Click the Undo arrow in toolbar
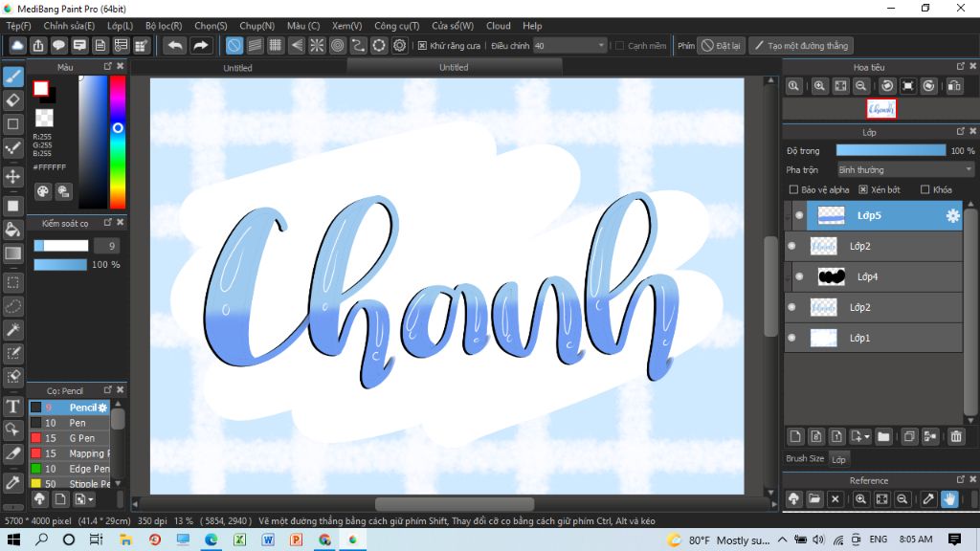This screenshot has height=551, width=980. (x=176, y=46)
